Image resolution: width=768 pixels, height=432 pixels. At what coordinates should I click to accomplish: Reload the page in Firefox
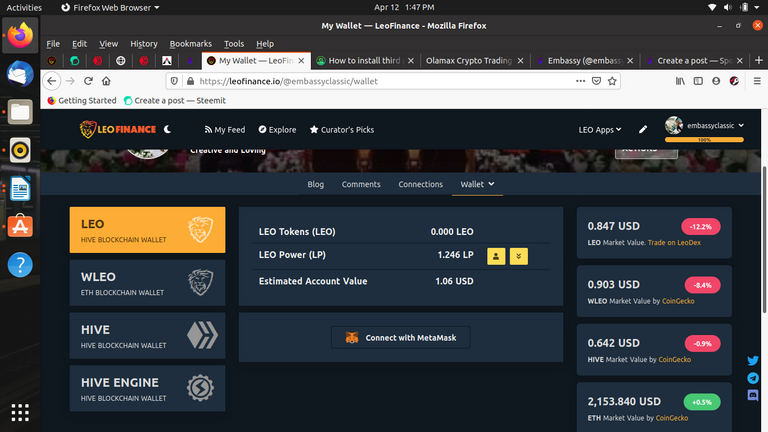coord(88,81)
